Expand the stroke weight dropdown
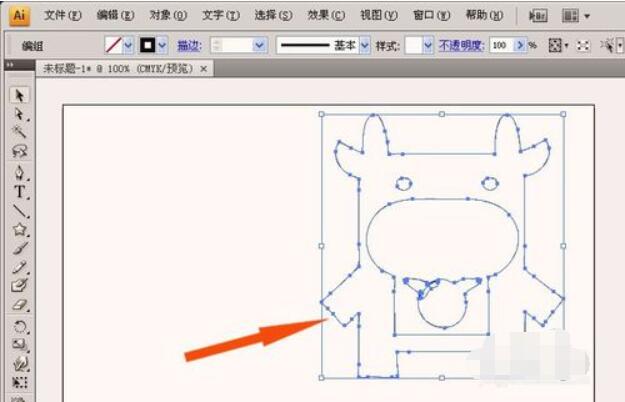 pyautogui.click(x=259, y=45)
